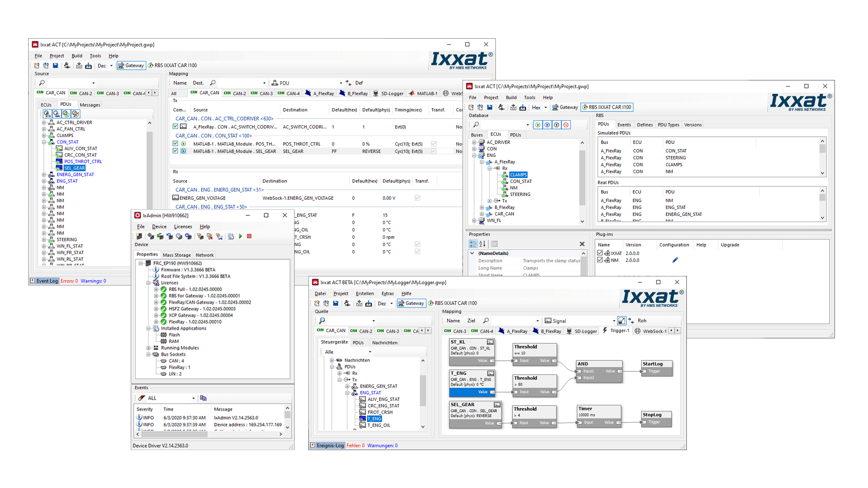868x488 pixels.
Task: Uncheck the IXXAT plug-in checkbox
Action: (x=599, y=253)
